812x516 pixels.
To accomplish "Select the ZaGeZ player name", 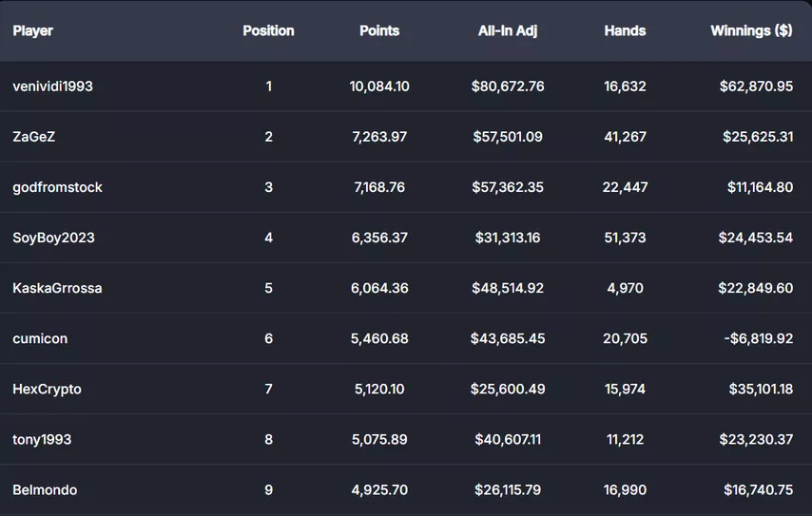I will pos(34,137).
